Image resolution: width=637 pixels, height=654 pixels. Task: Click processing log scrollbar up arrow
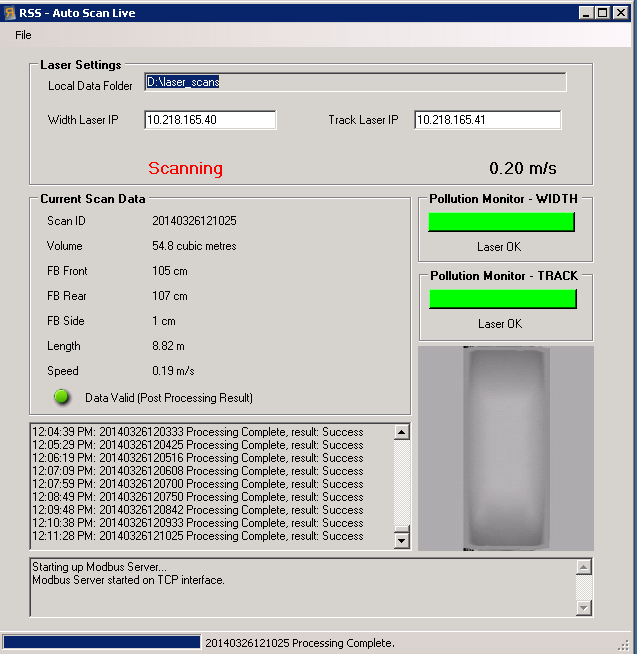tap(401, 433)
